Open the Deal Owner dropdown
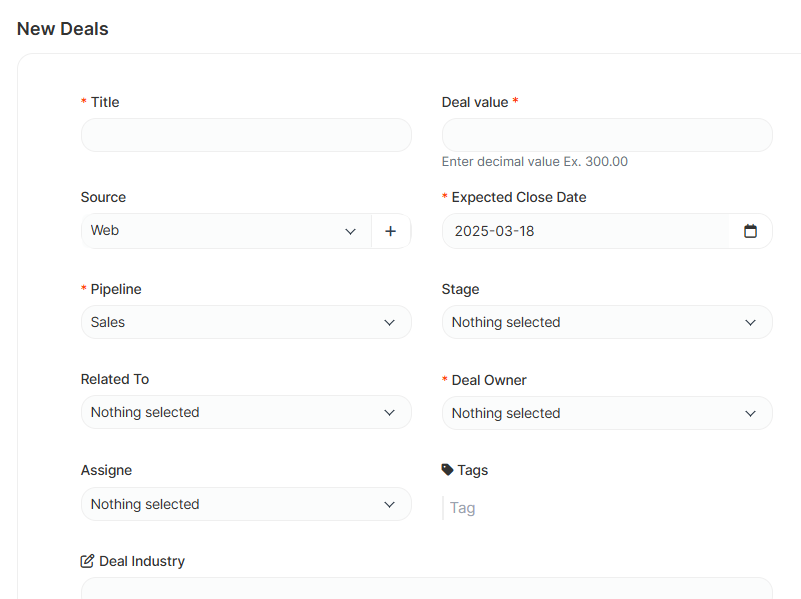Screen dimensions: 801x599 point(607,413)
